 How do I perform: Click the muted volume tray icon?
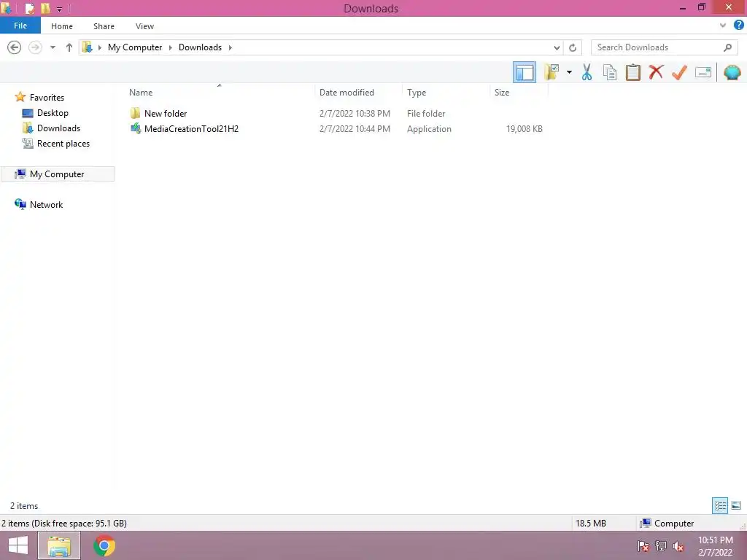coord(678,546)
